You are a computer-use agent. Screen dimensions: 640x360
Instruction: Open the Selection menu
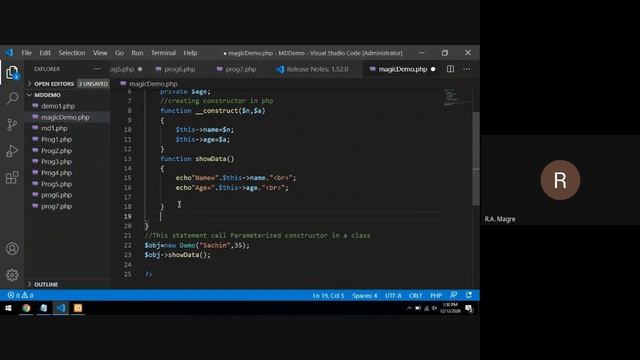tap(72, 53)
